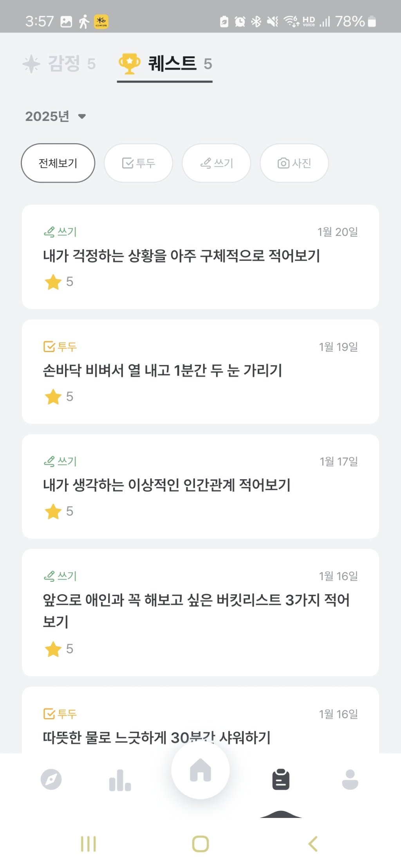401x868 pixels.
Task: Open the statistics bar chart icon
Action: [x=120, y=780]
